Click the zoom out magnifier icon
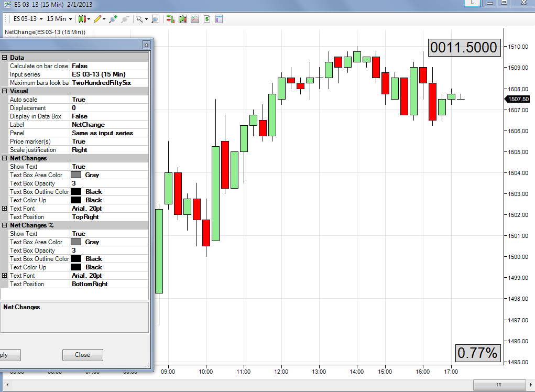 point(125,19)
